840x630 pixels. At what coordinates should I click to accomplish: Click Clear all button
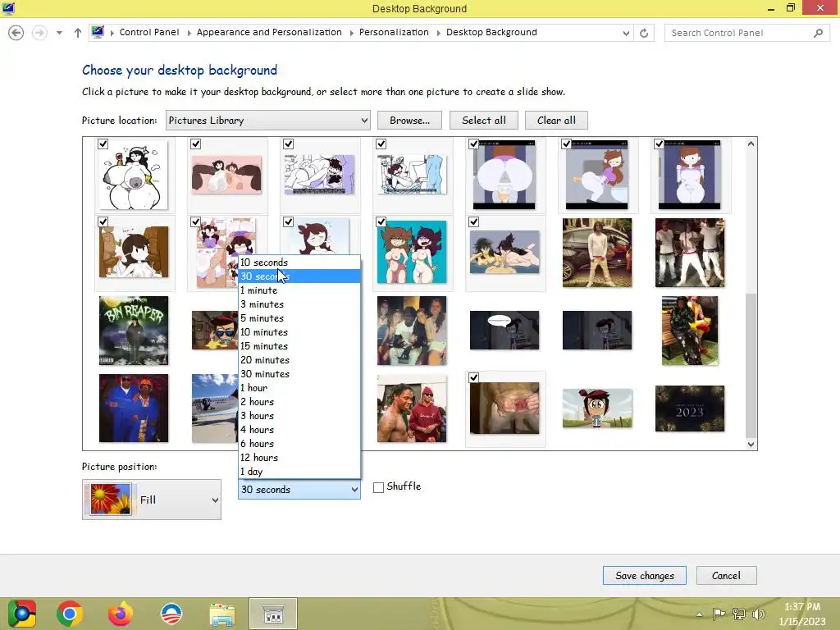pos(556,121)
